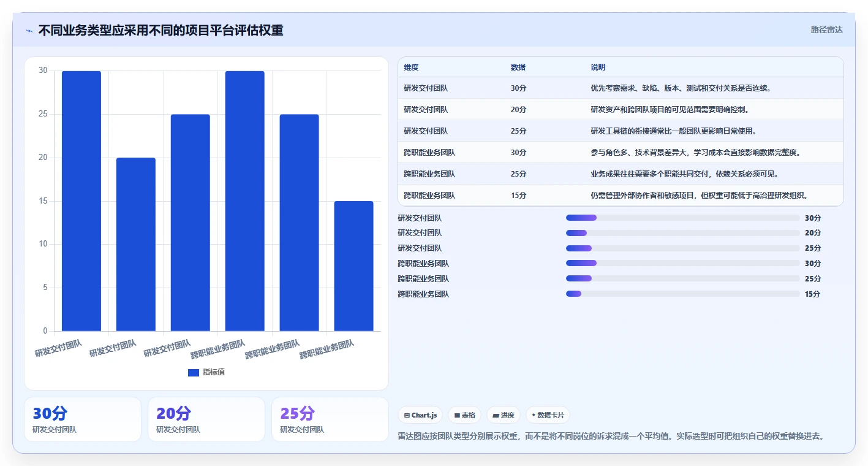
Task: Click the y-axis label 30
Action: (43, 71)
